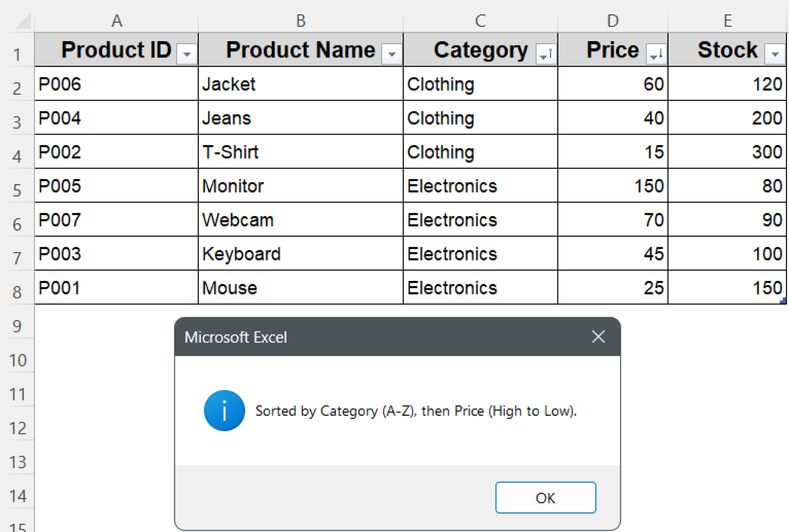Close the Microsoft Excel message dialog
The height and width of the screenshot is (532, 789).
pyautogui.click(x=598, y=337)
